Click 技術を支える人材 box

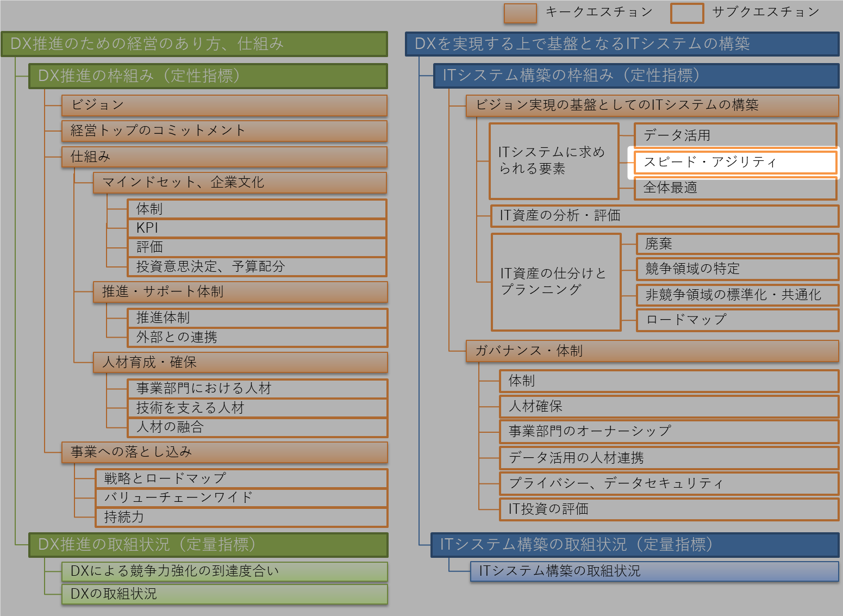[x=257, y=408]
